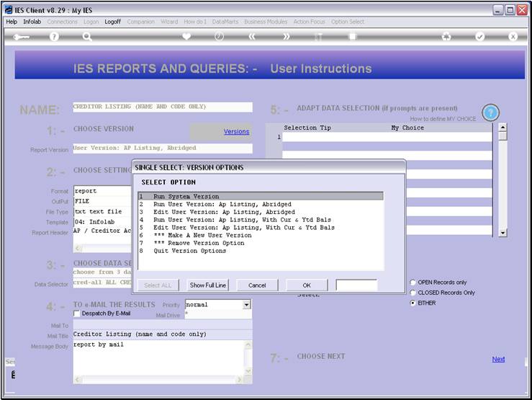Click the IES Client title bar icon
This screenshot has height=400, width=532.
[x=9, y=10]
